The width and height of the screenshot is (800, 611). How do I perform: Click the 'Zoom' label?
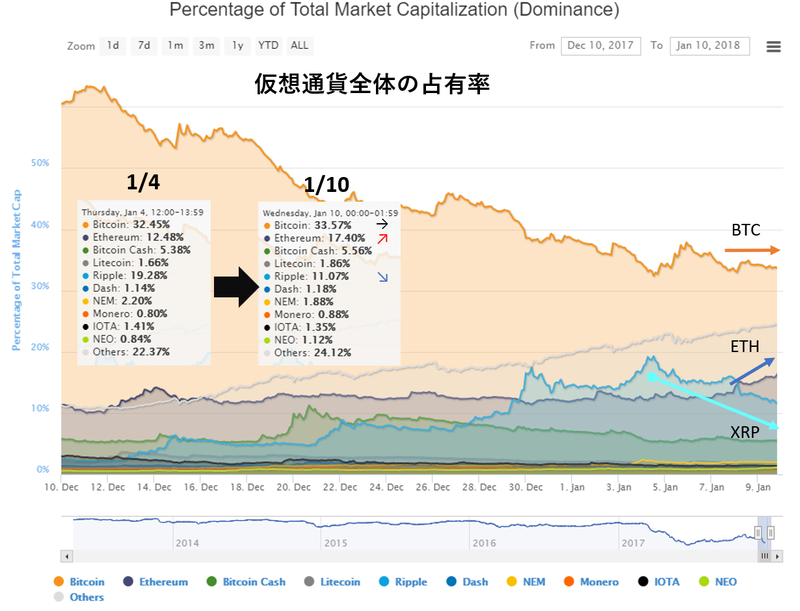81,46
